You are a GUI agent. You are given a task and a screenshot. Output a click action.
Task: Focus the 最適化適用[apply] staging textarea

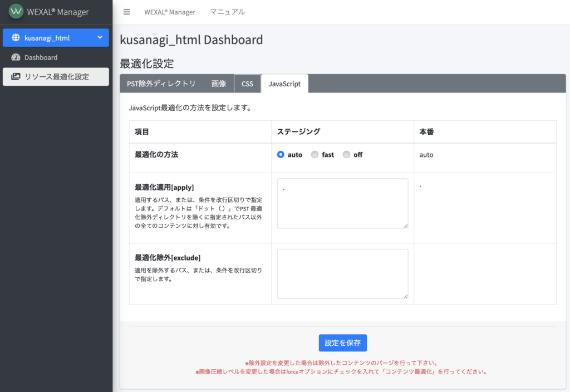(x=342, y=203)
